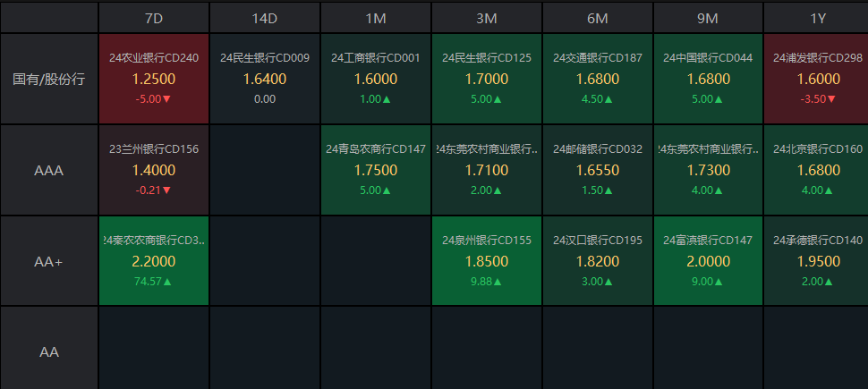The width and height of the screenshot is (868, 389).
Task: Click the 24工商银行CD001 quote cell
Action: [x=376, y=79]
